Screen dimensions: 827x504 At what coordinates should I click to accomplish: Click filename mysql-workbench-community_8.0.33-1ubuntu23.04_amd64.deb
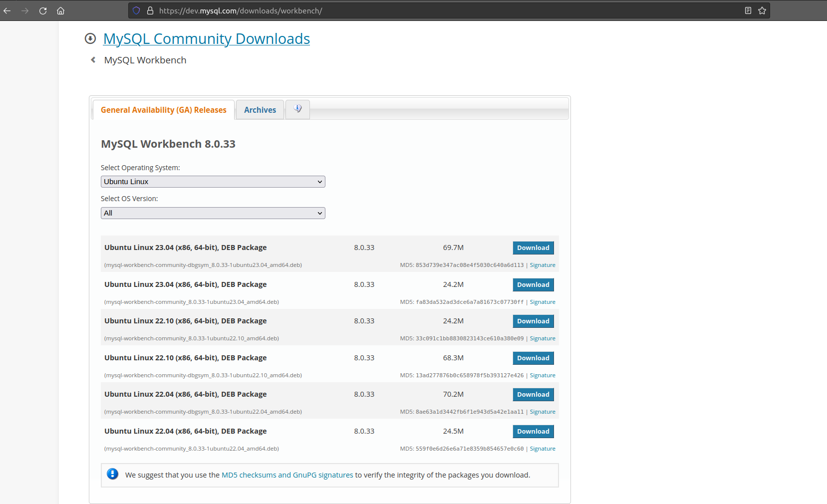192,302
